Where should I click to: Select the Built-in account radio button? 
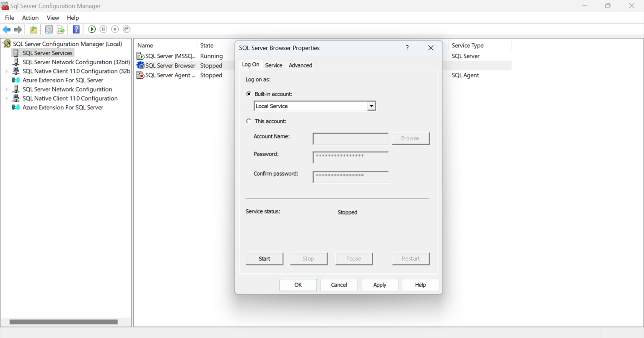(x=249, y=94)
